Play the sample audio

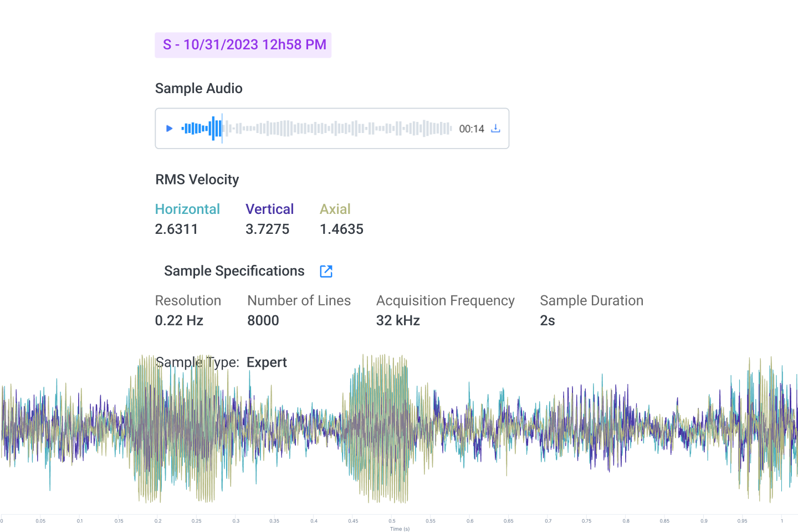169,129
